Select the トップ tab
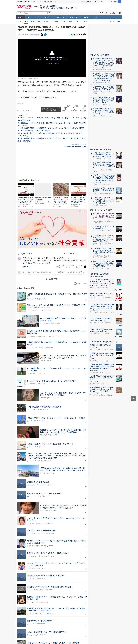This screenshot has width=138, height=644. tap(20, 17)
